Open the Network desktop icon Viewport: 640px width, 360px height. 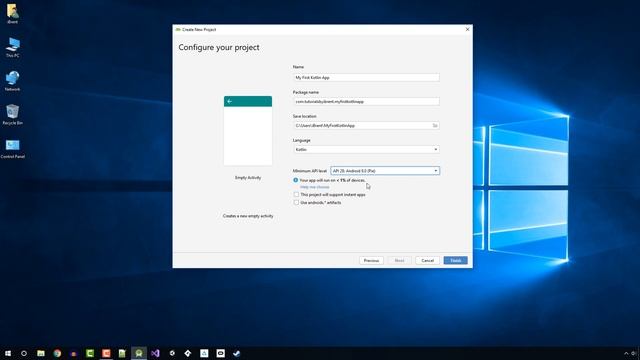point(13,81)
